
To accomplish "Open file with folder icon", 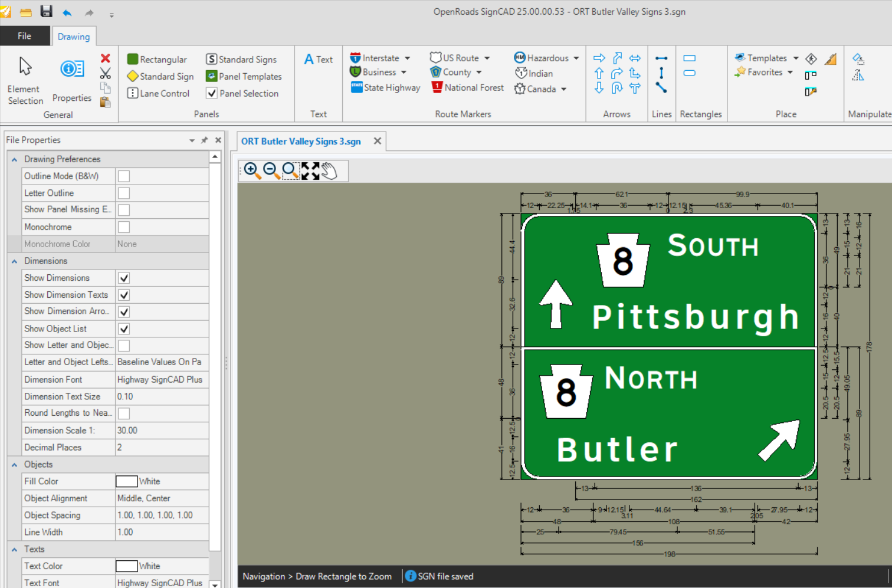I will [x=25, y=12].
